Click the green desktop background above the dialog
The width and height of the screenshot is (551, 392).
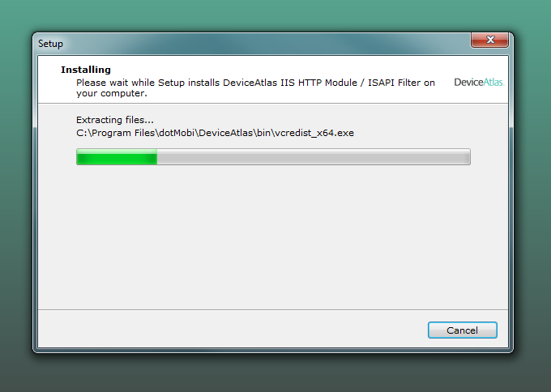(x=275, y=15)
